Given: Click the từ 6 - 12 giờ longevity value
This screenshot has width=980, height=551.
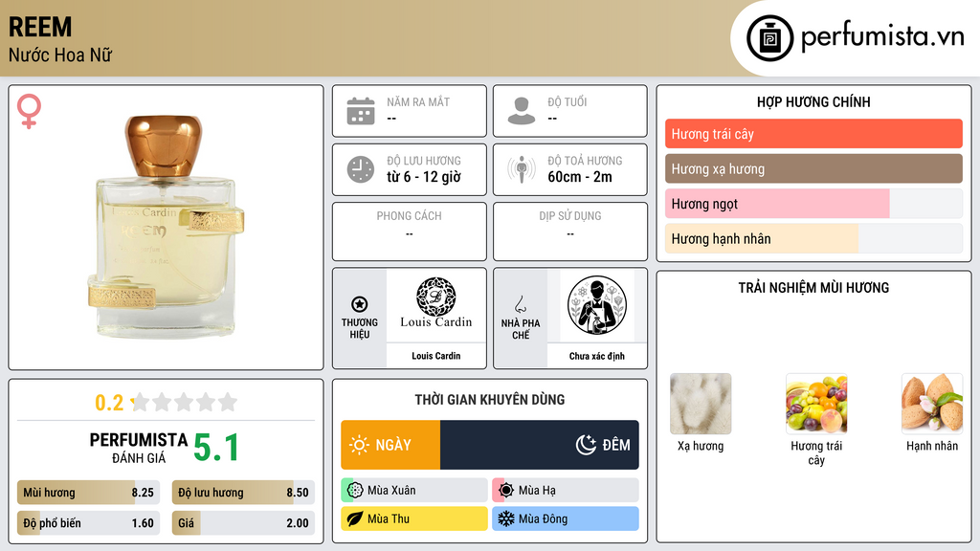Looking at the screenshot, I should pos(423,177).
